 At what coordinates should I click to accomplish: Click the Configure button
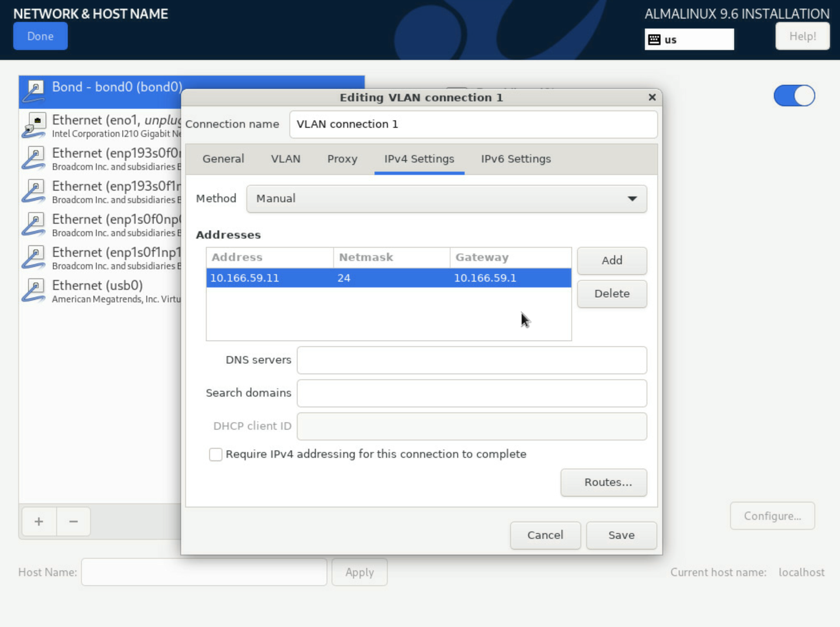(772, 516)
